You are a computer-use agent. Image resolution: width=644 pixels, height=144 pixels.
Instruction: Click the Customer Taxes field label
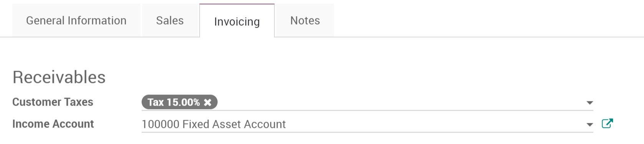(x=53, y=102)
